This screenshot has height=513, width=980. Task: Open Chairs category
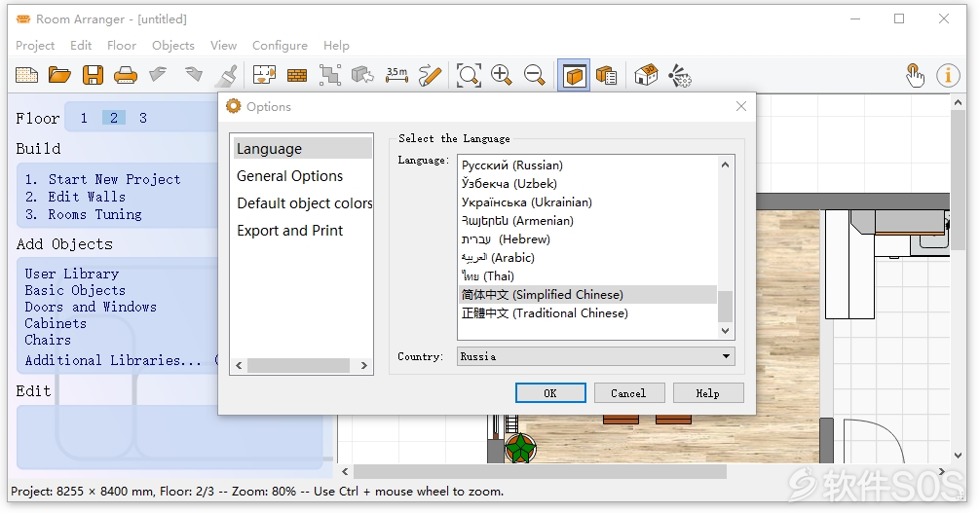point(48,340)
